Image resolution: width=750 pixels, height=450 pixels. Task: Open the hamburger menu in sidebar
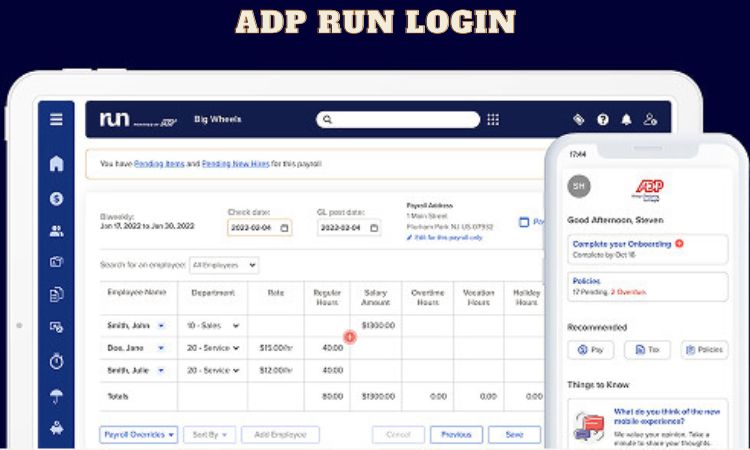[x=56, y=119]
